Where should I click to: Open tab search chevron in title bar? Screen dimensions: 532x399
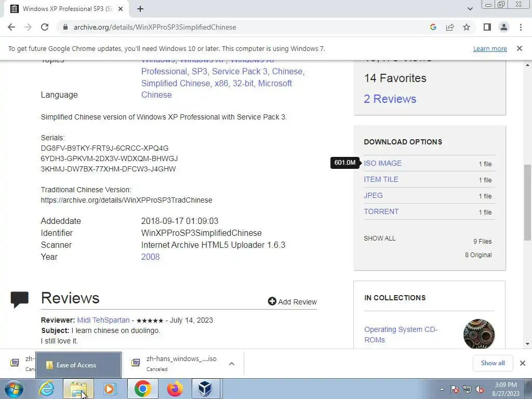tap(470, 9)
